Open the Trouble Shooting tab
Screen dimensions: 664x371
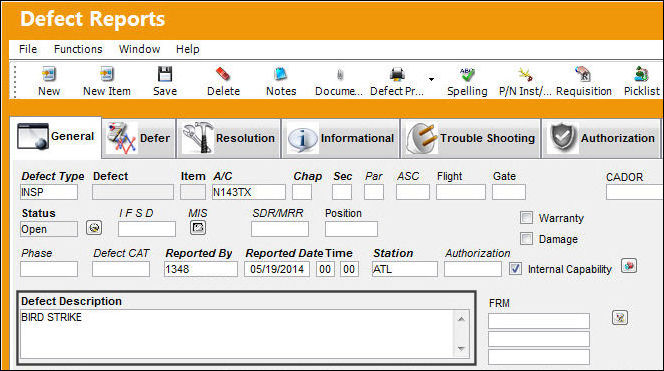point(470,138)
